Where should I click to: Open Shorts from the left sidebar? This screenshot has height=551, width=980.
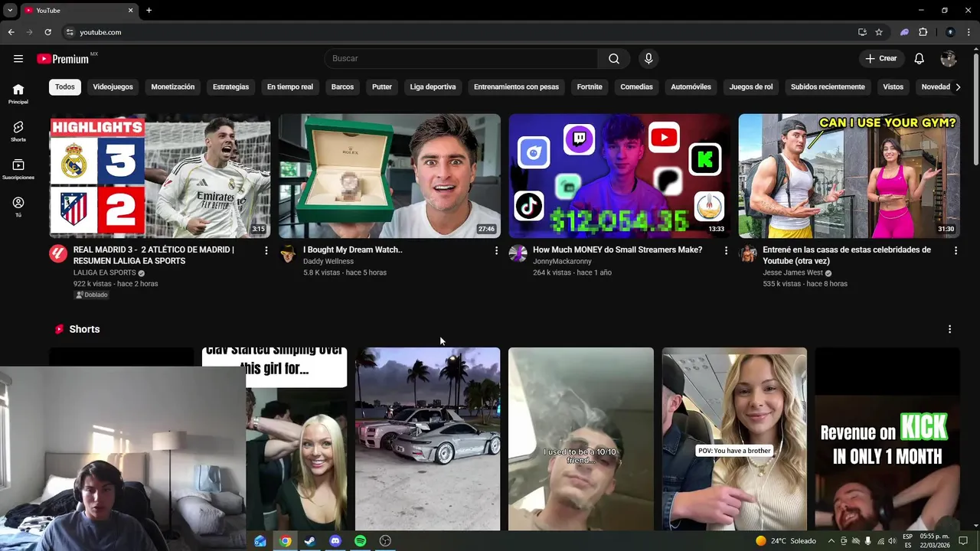pos(18,131)
